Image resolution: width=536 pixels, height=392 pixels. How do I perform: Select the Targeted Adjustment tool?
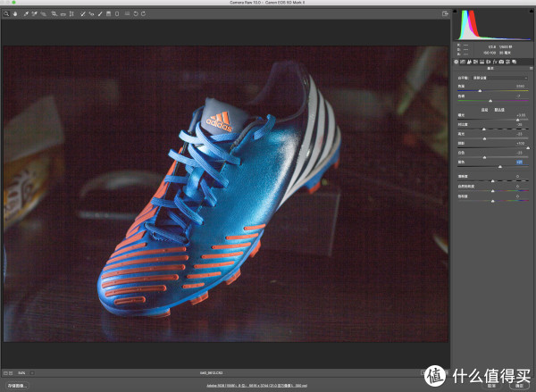click(44, 13)
